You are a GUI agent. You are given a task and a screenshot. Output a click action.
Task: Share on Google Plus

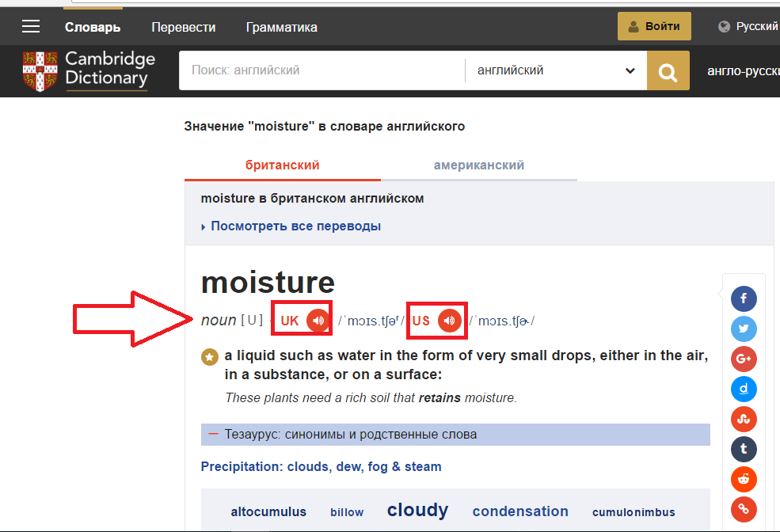(744, 359)
